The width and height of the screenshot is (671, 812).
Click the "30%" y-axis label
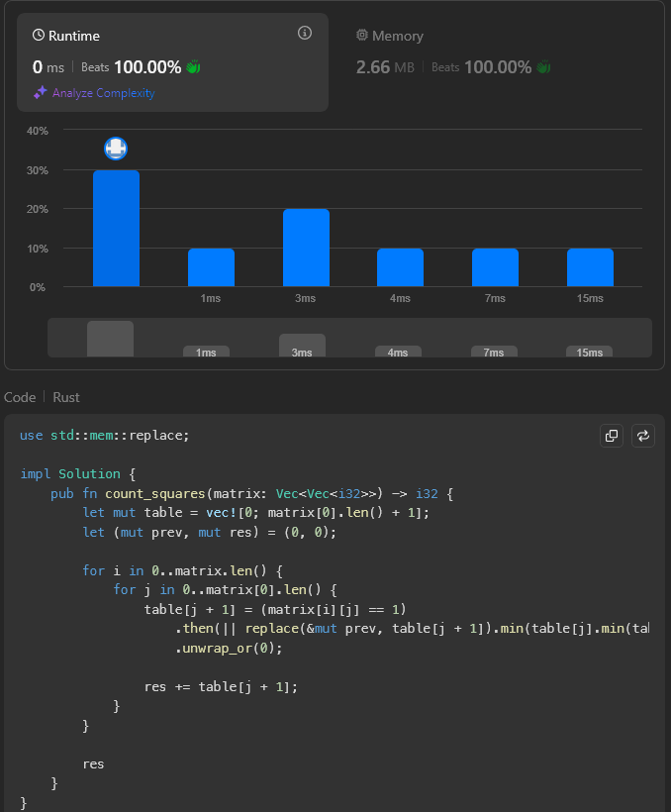(38, 170)
